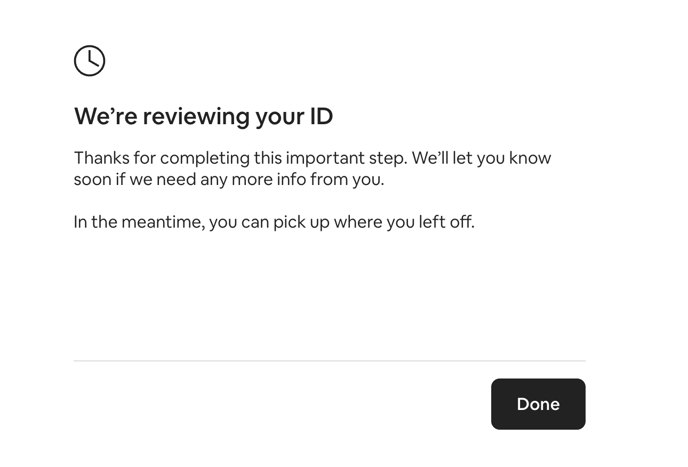Screen dimensions: 688x467
Task: Click the word "reviewing" in the title
Action: click(197, 117)
